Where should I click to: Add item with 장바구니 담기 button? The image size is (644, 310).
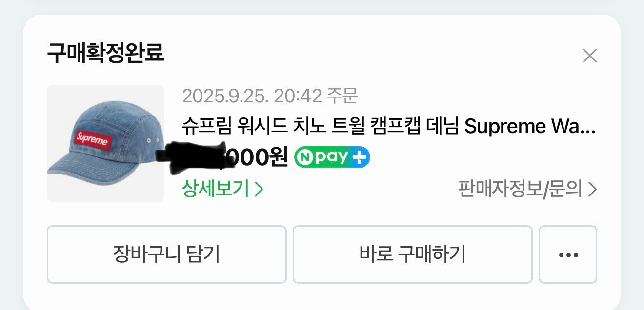(166, 254)
